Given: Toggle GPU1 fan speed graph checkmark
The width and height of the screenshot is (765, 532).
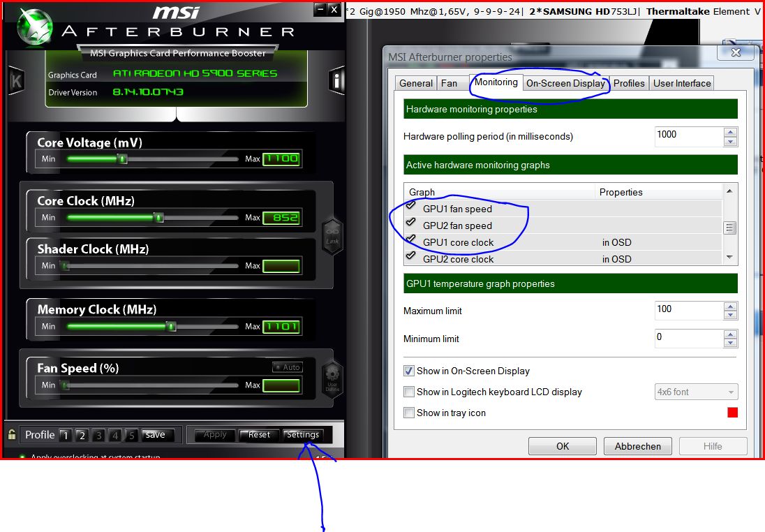Looking at the screenshot, I should click(x=411, y=206).
